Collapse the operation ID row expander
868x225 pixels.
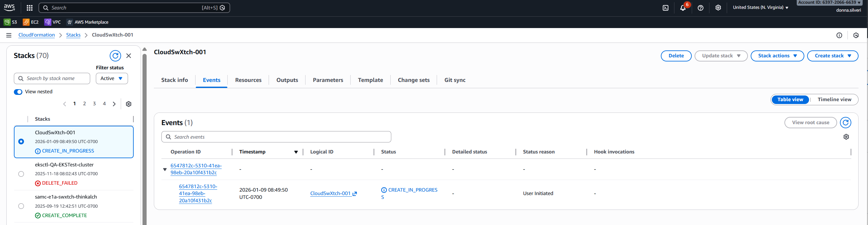click(165, 170)
